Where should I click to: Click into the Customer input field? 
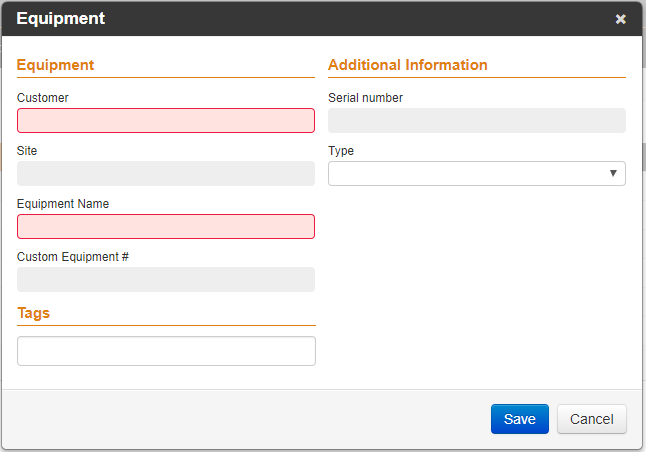[166, 120]
